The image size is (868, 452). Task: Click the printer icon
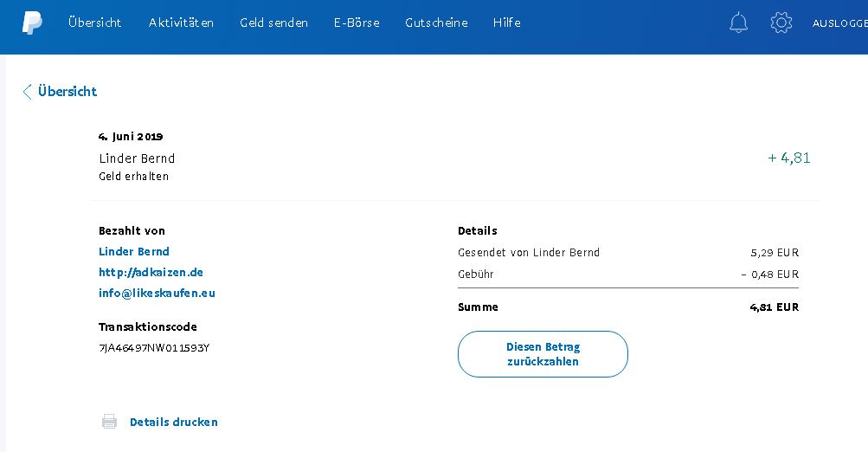[x=109, y=422]
